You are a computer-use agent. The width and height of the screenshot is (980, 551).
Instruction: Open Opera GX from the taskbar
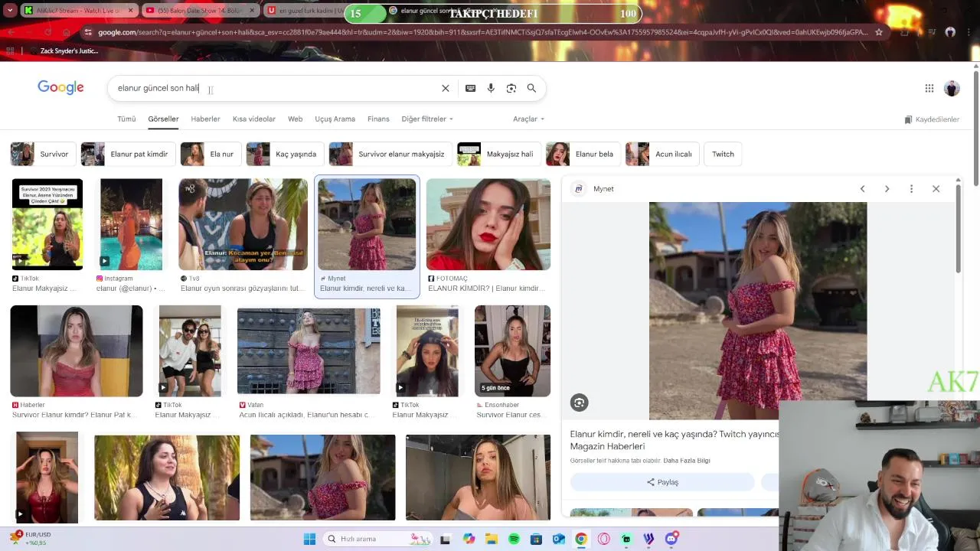click(604, 539)
